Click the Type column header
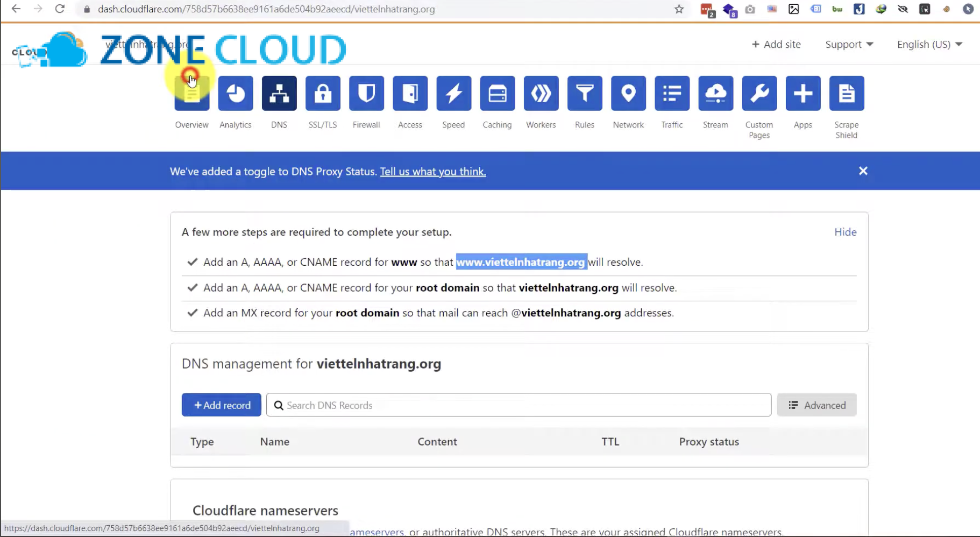This screenshot has width=980, height=537. 202,442
